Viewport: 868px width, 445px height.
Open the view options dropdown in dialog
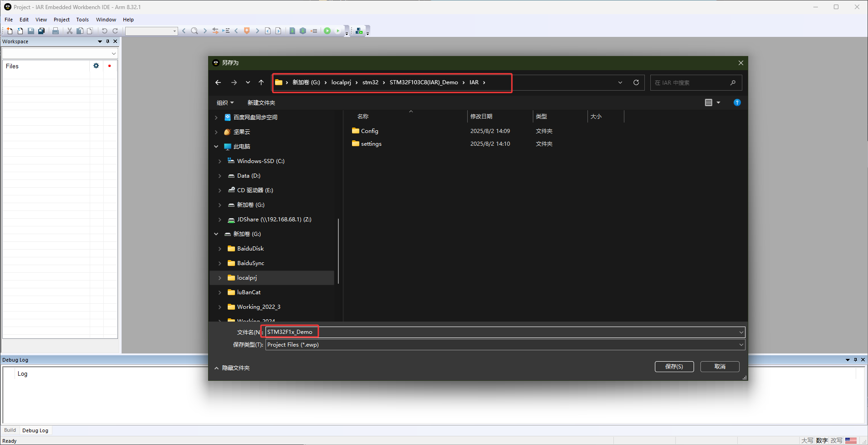718,102
